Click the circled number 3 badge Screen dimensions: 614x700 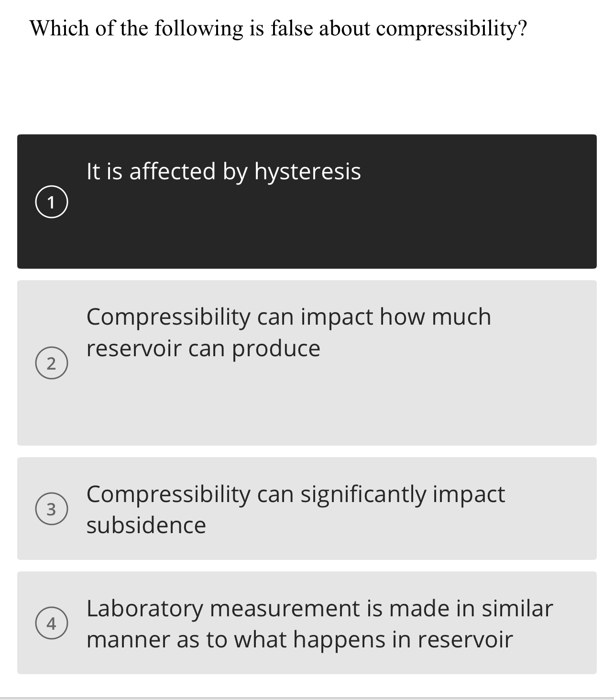click(52, 508)
